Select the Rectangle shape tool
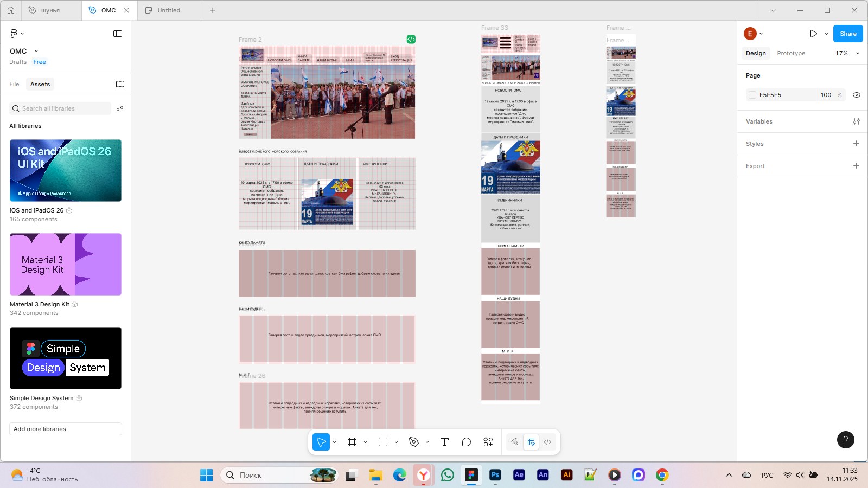This screenshot has width=868, height=488. click(x=383, y=442)
